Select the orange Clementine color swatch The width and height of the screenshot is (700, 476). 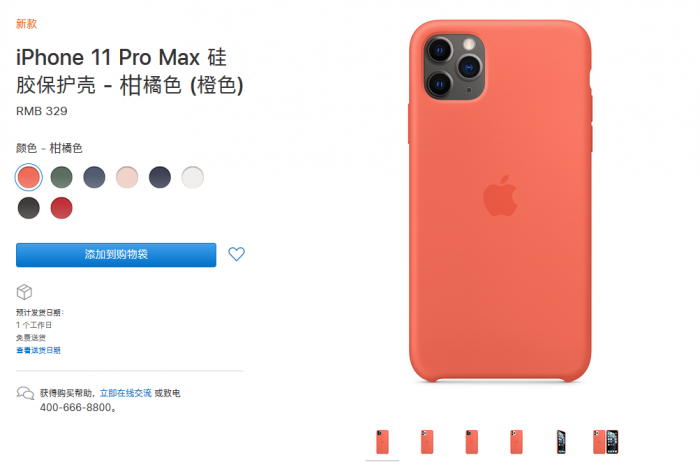click(29, 177)
